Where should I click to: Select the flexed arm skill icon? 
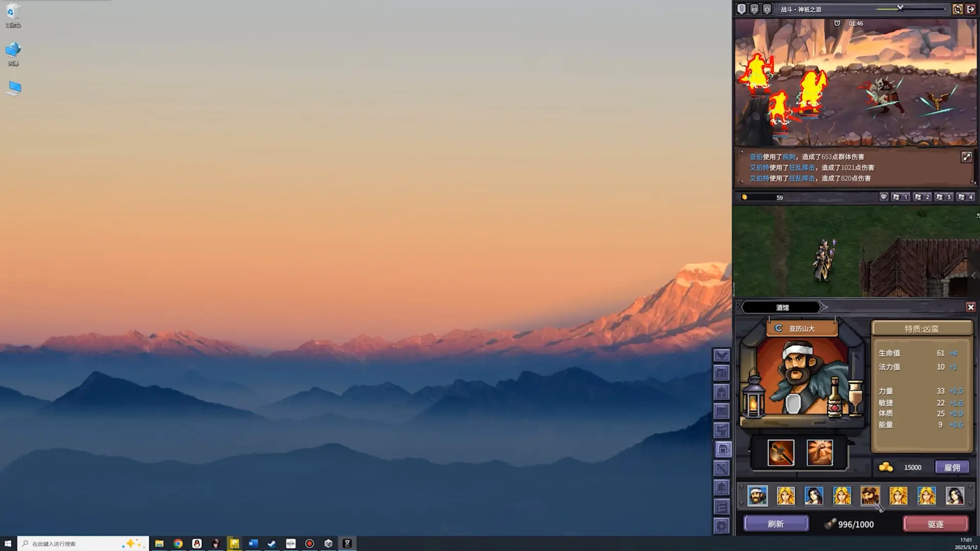[820, 453]
